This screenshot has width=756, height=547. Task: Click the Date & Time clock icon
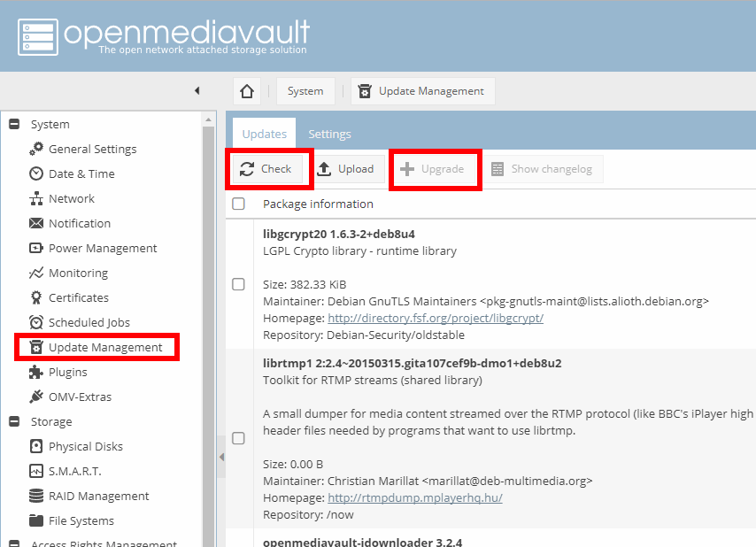36,173
